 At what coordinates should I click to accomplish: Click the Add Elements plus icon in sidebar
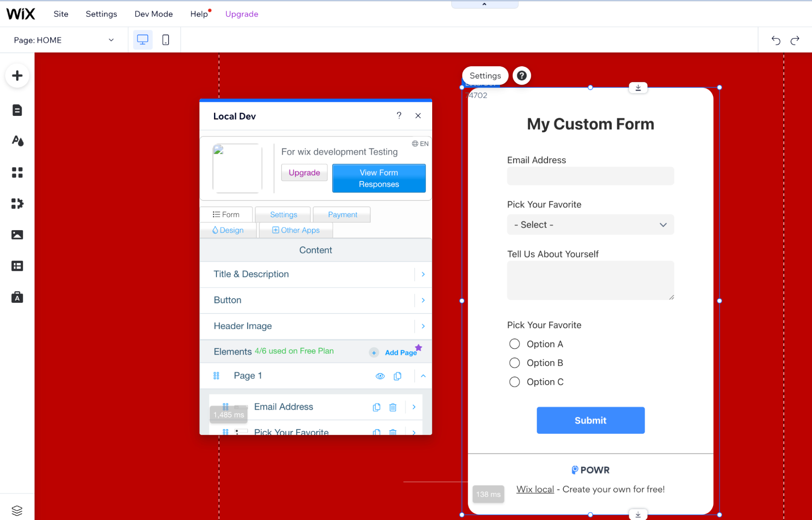coord(17,76)
